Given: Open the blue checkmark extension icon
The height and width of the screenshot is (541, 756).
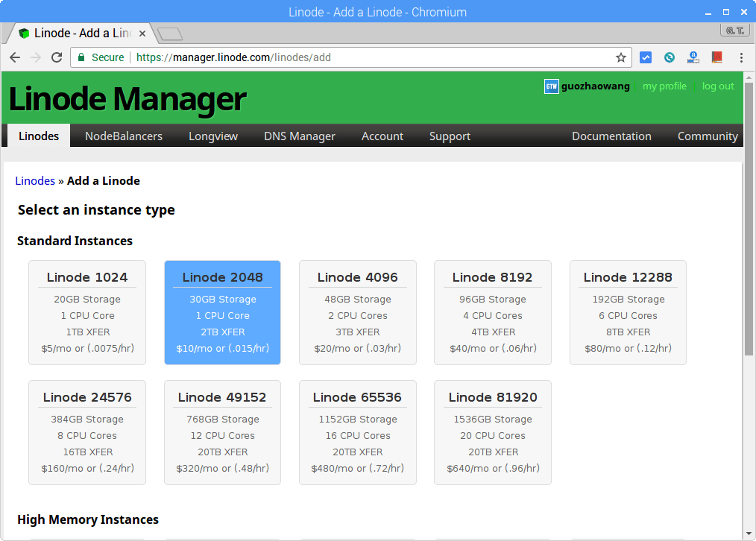Looking at the screenshot, I should tap(646, 57).
